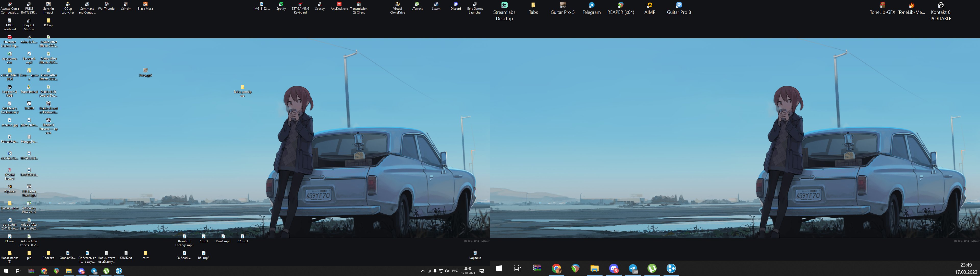Select the Rain1.mp3 file

click(223, 239)
